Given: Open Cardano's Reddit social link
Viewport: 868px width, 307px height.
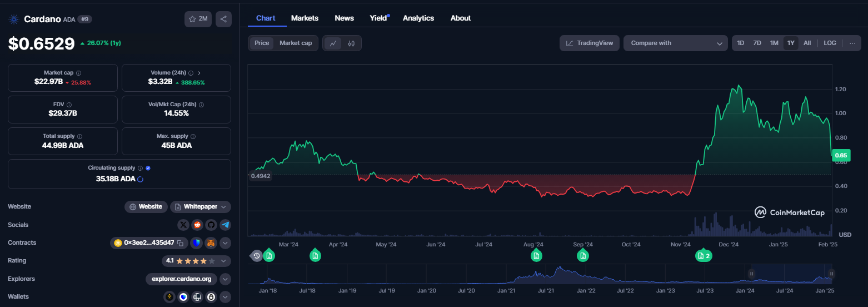Looking at the screenshot, I should [197, 225].
